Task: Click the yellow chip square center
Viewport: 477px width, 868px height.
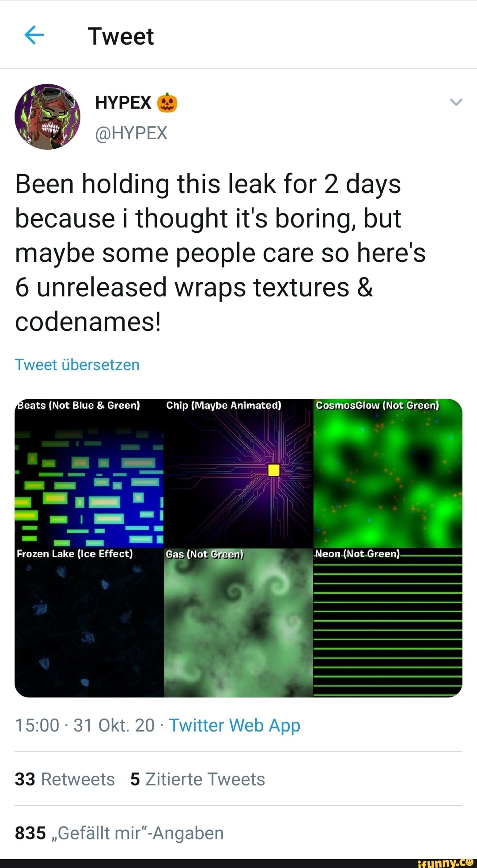Action: [x=274, y=470]
